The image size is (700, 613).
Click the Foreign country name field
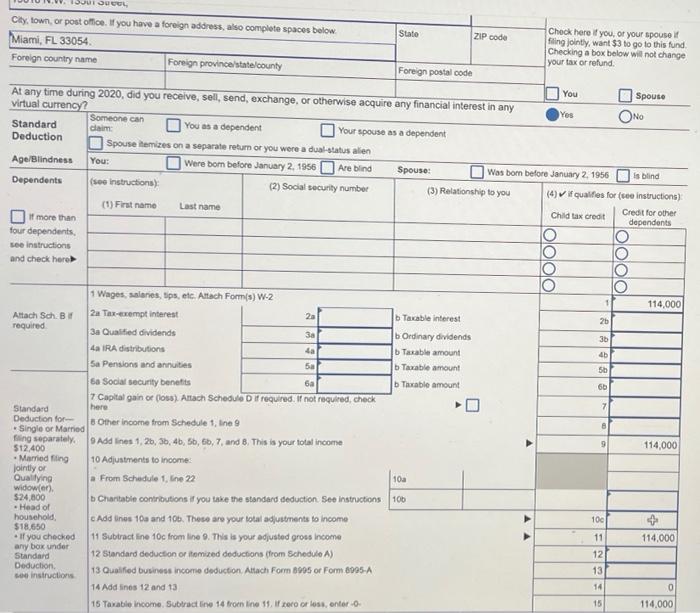point(88,76)
